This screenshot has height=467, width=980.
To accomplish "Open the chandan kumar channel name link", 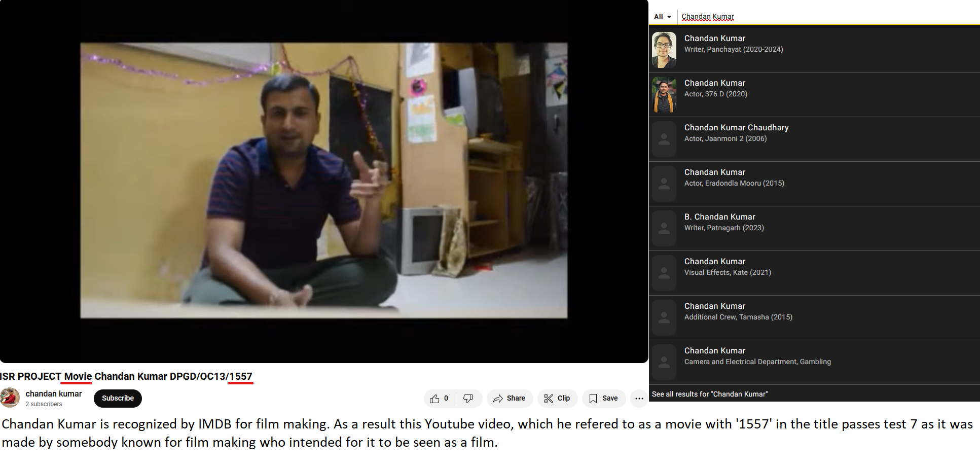I will [54, 393].
